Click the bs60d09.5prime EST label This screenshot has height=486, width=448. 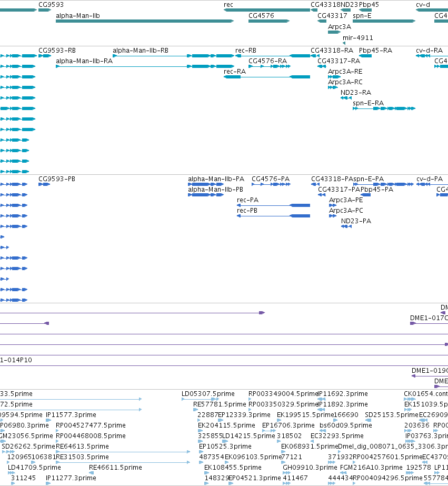point(346,425)
